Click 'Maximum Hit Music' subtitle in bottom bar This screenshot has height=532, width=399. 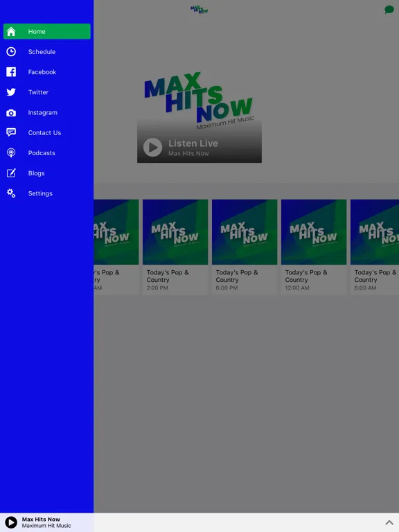tap(46, 526)
